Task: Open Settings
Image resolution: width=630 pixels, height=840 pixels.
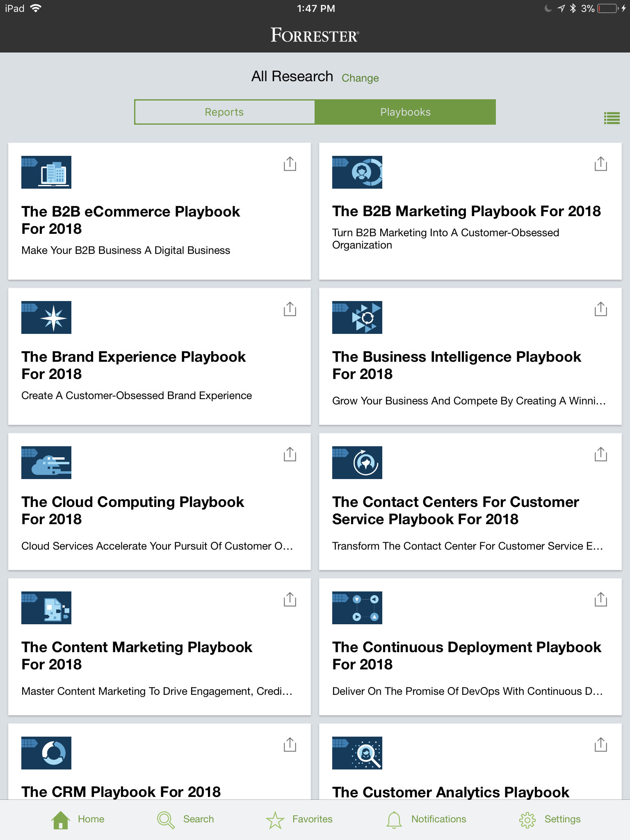Action: click(x=550, y=819)
